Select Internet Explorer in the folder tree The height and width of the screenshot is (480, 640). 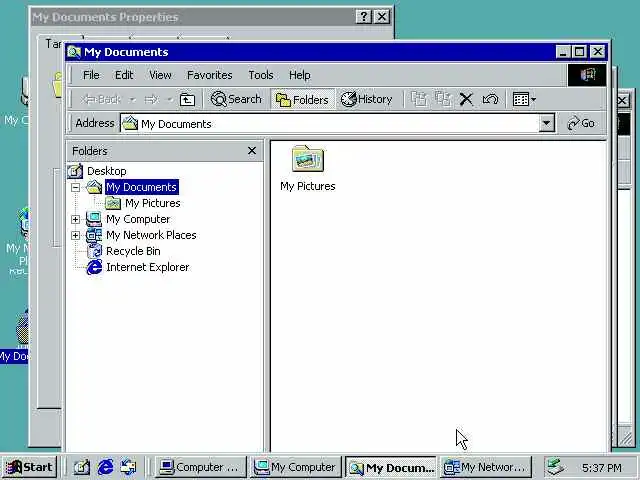147,267
